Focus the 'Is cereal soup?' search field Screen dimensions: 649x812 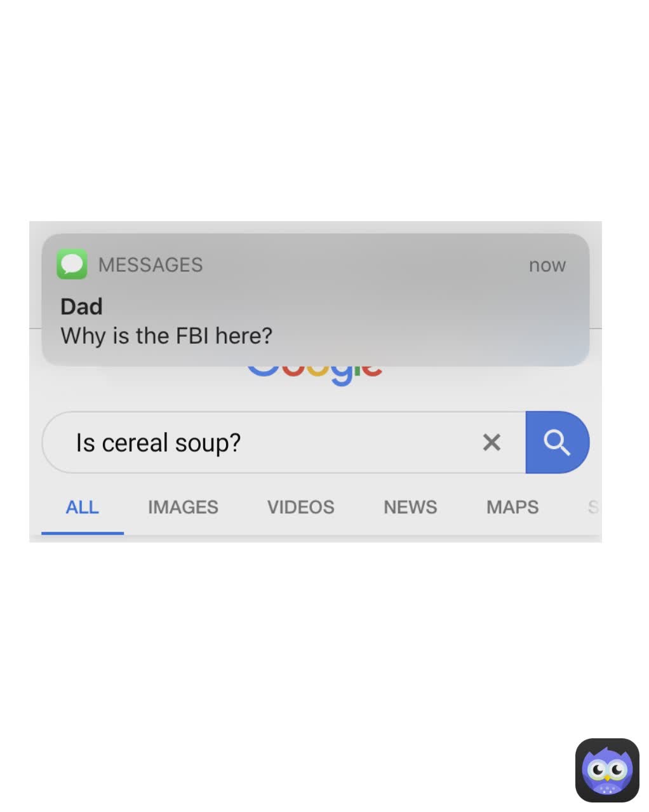(284, 442)
